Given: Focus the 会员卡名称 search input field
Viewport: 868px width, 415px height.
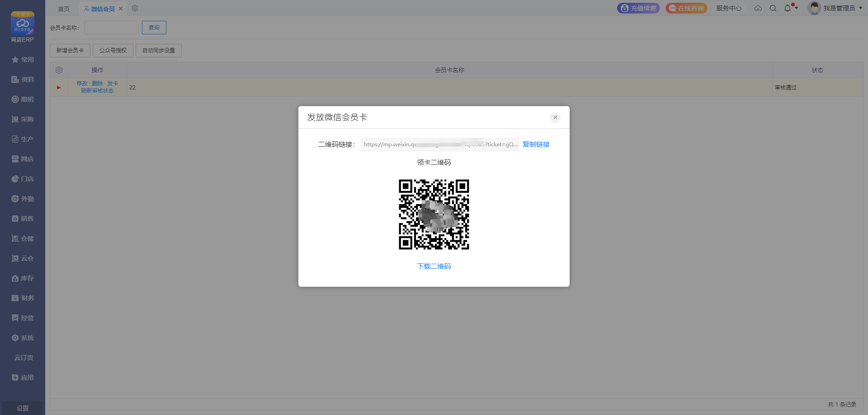Looking at the screenshot, I should click(x=111, y=28).
